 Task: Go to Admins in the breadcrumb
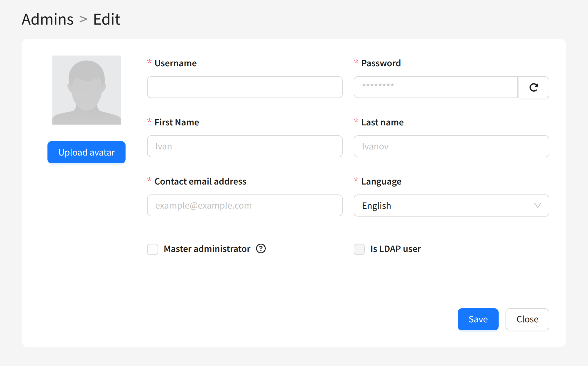(x=48, y=19)
